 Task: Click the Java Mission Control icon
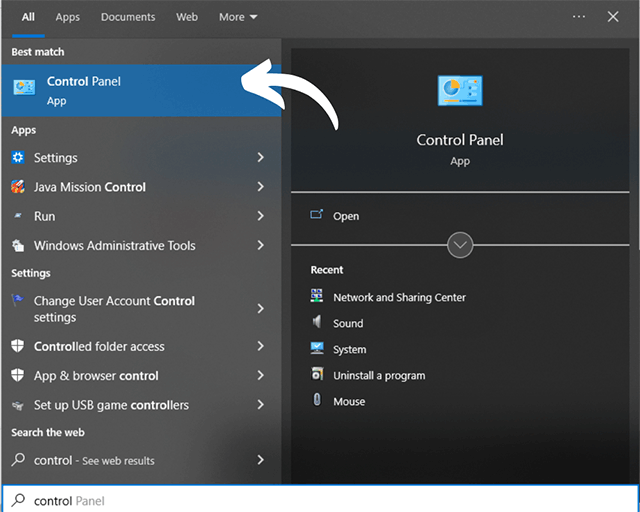(18, 187)
